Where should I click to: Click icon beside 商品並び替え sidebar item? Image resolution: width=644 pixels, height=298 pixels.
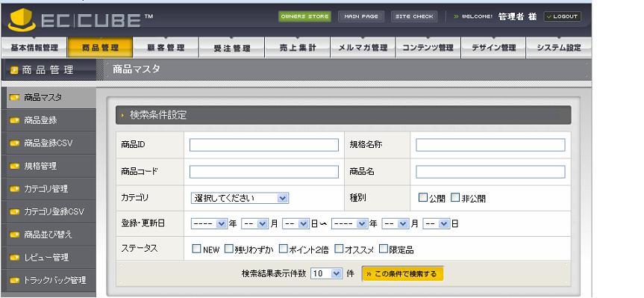pyautogui.click(x=14, y=235)
